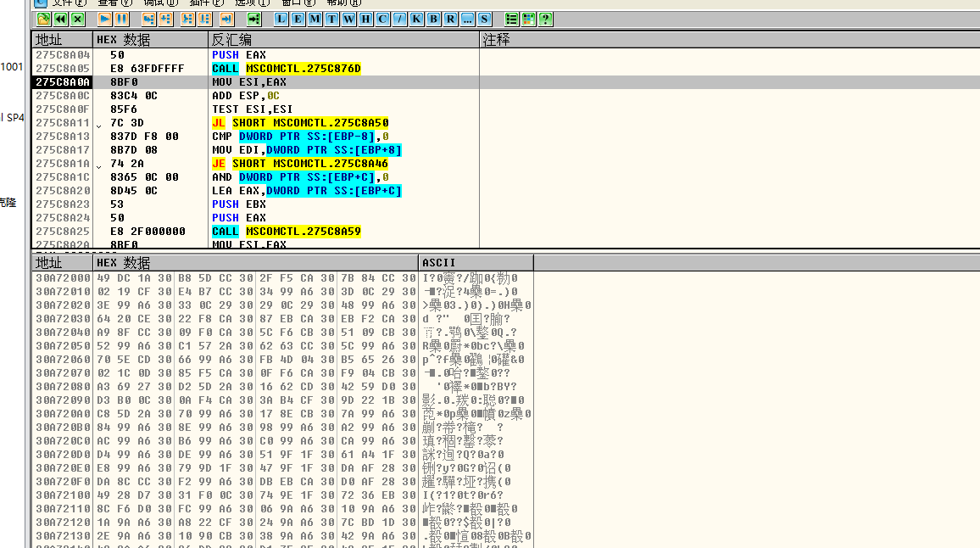Open Breakpoints window with B button
The width and height of the screenshot is (980, 548).
pyautogui.click(x=433, y=19)
